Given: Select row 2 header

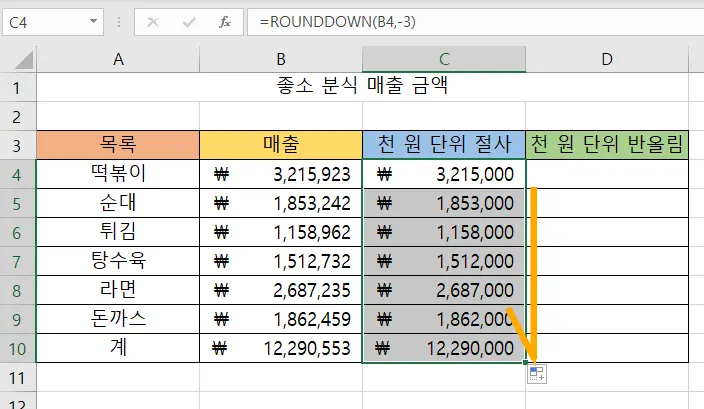Looking at the screenshot, I should 18,116.
